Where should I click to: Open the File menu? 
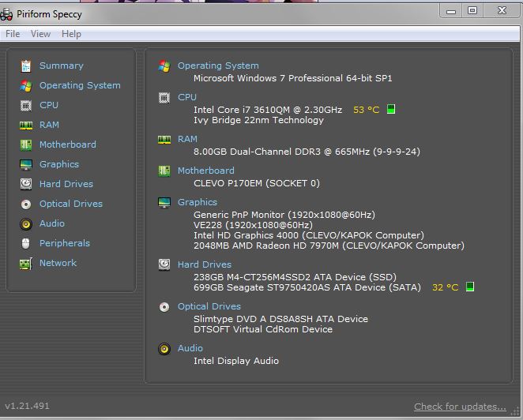(x=13, y=34)
